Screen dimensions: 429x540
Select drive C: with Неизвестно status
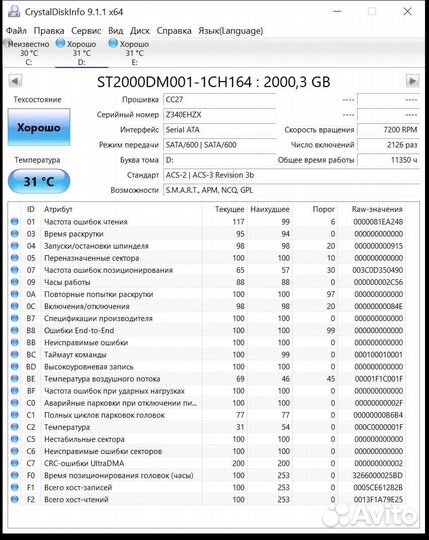[x=28, y=53]
